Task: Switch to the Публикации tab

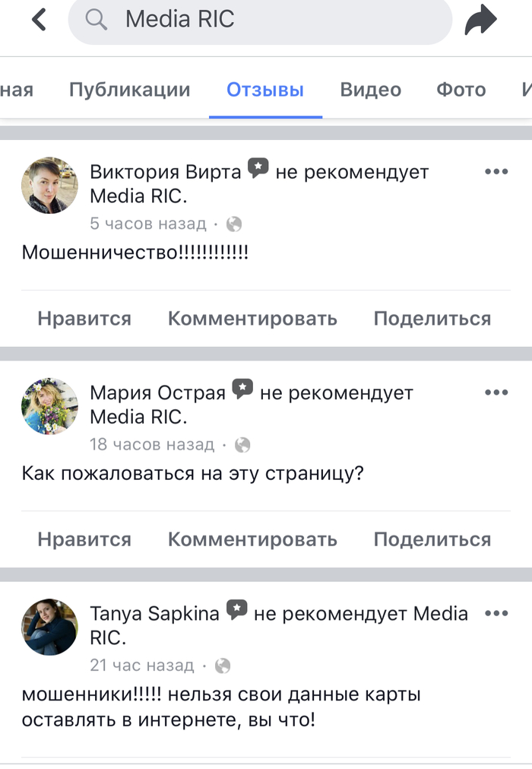Action: click(x=129, y=90)
